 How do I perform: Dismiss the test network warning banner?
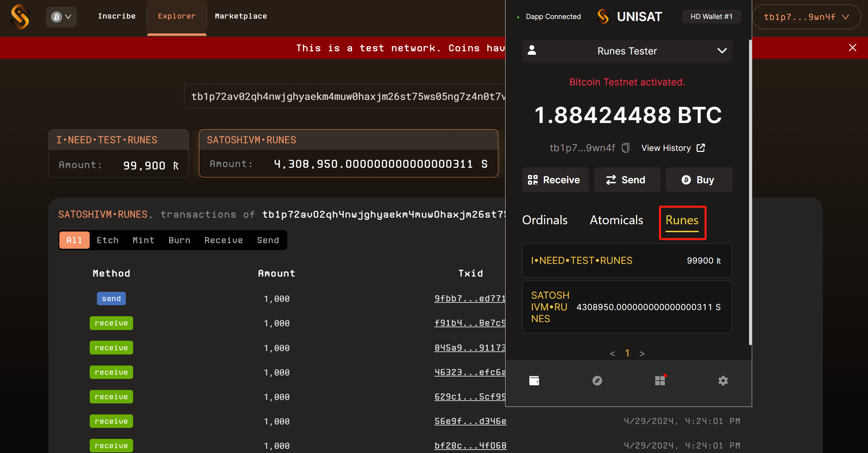coord(852,48)
